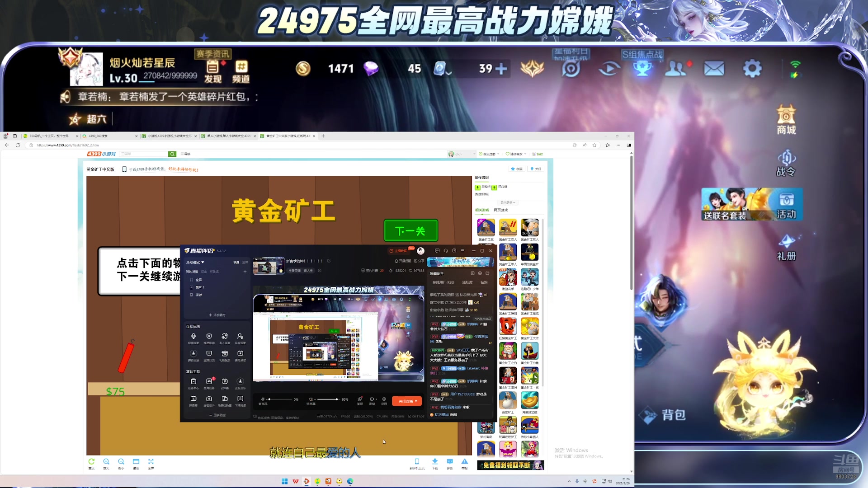Click the zoom in (放大) magnifier icon

pyautogui.click(x=106, y=462)
